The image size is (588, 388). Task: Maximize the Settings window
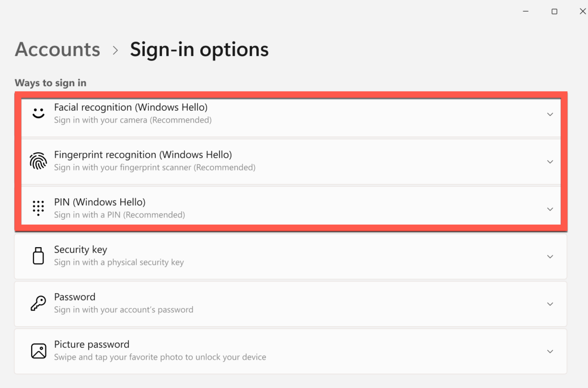[x=554, y=11]
